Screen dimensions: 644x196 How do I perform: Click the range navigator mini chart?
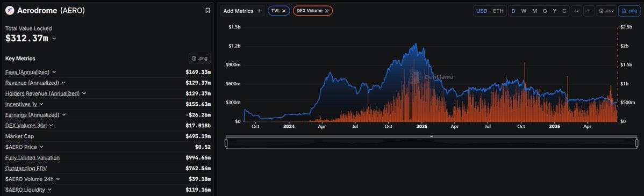pos(431,143)
